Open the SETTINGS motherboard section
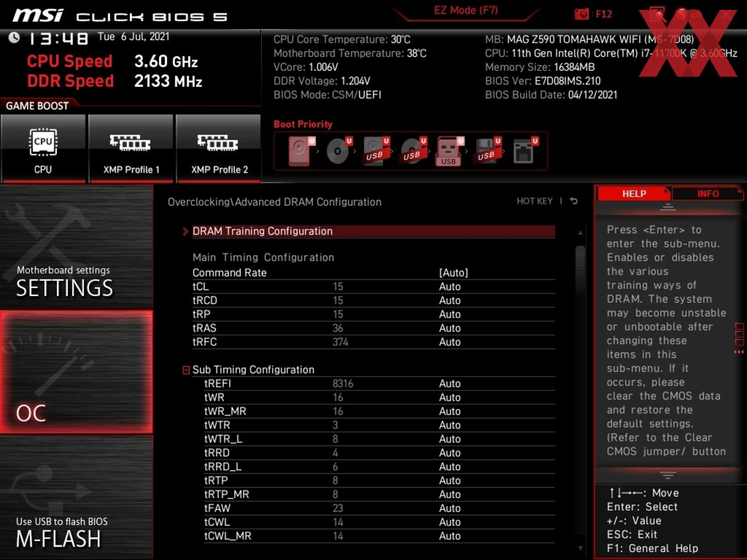Screen dimensions: 747x560 (x=76, y=247)
